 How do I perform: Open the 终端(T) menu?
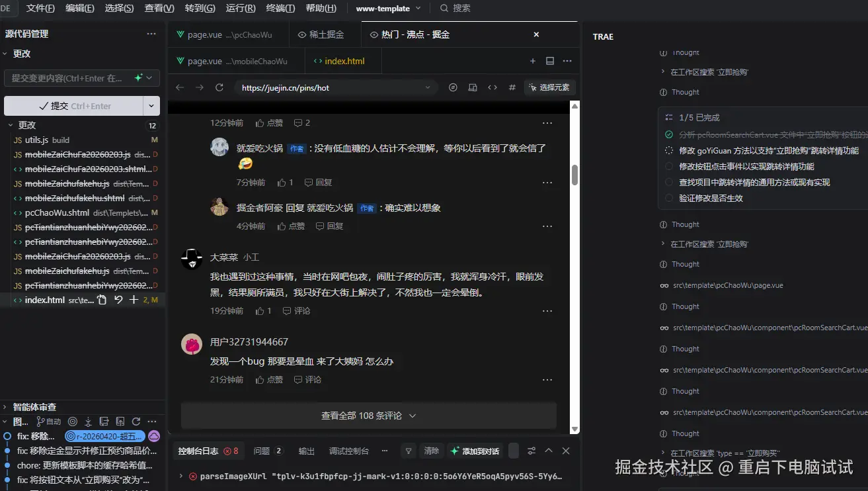(280, 9)
